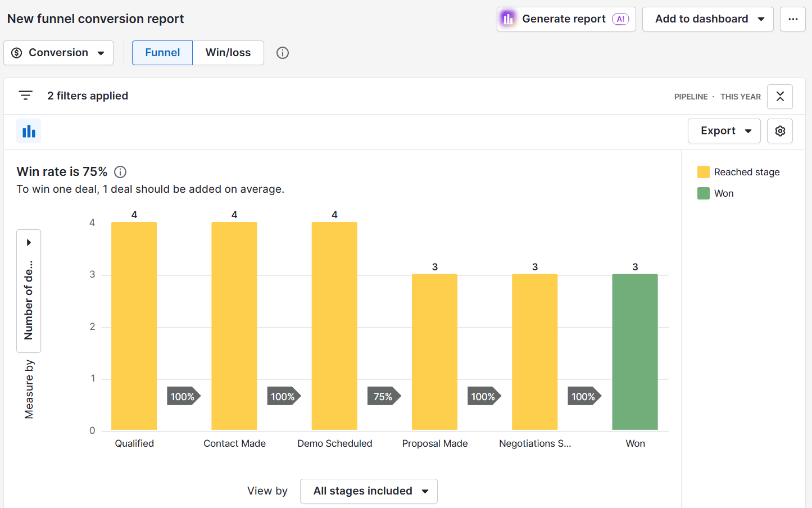
Task: Click the Generate report button
Action: [x=566, y=19]
